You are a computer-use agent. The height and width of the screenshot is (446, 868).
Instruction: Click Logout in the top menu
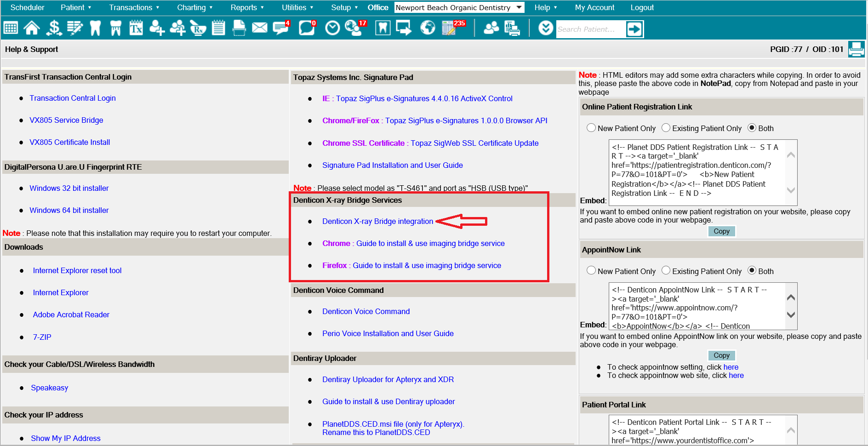[642, 7]
